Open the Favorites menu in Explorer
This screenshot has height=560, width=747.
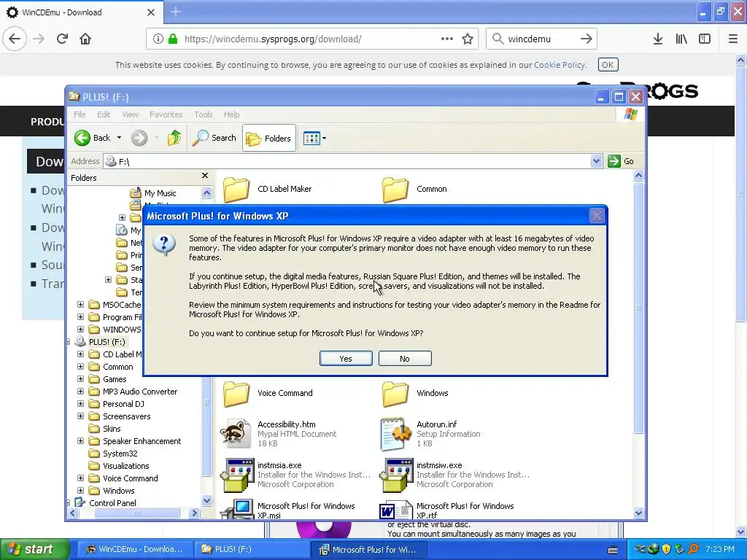point(166,114)
